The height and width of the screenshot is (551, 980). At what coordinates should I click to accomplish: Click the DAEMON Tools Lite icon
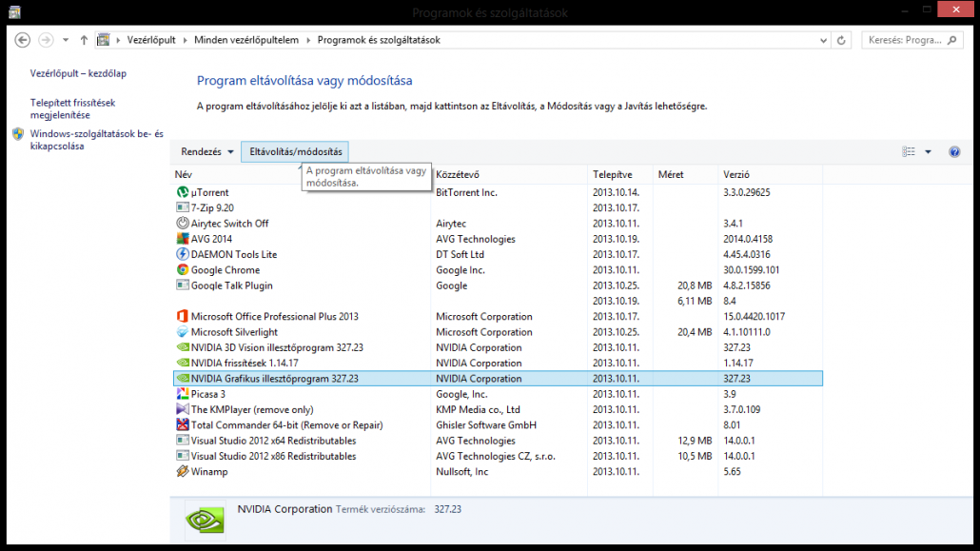(183, 254)
